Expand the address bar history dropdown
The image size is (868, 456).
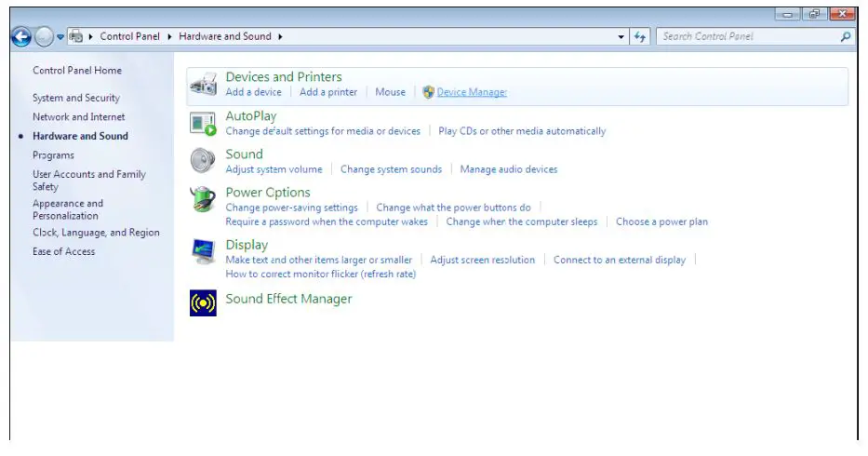tap(621, 36)
